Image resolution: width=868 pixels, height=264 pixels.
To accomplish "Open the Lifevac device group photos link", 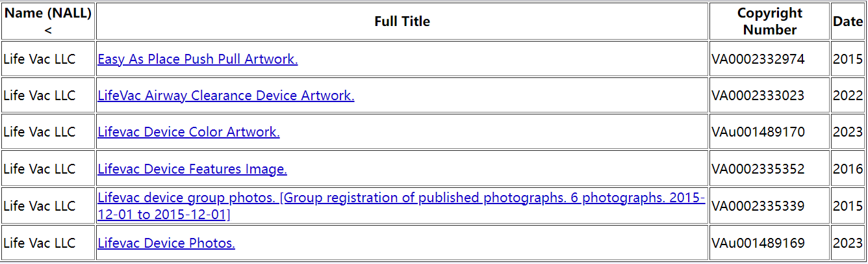I will point(401,198).
